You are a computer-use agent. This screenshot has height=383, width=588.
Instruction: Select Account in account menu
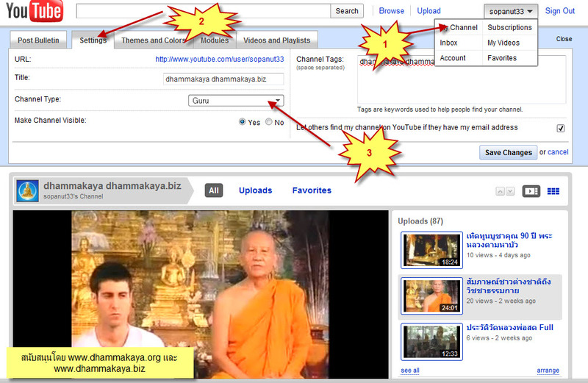pos(453,58)
